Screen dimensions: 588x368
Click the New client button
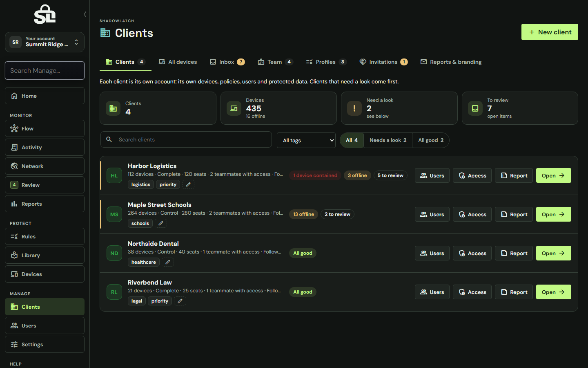coord(550,32)
